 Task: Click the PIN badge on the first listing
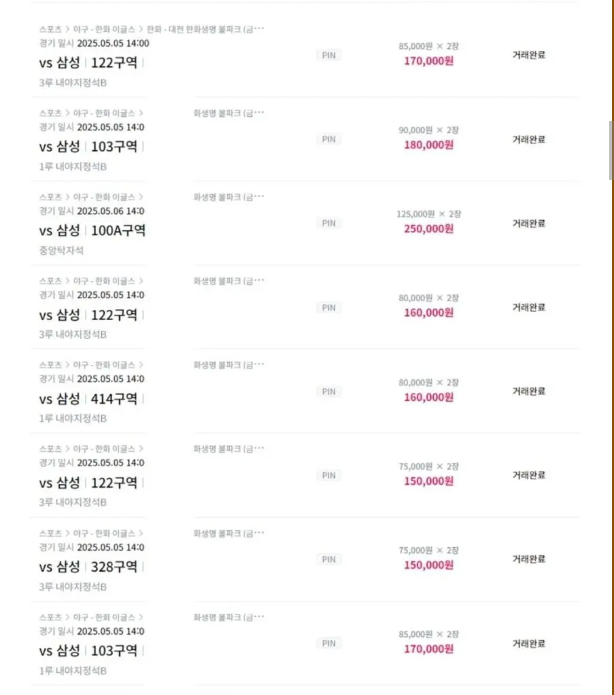tap(329, 55)
